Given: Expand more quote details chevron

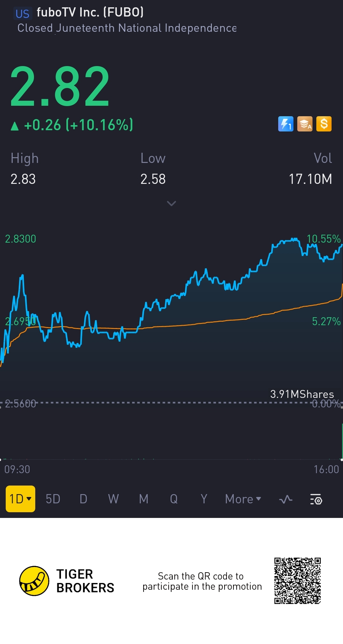Looking at the screenshot, I should pyautogui.click(x=171, y=203).
